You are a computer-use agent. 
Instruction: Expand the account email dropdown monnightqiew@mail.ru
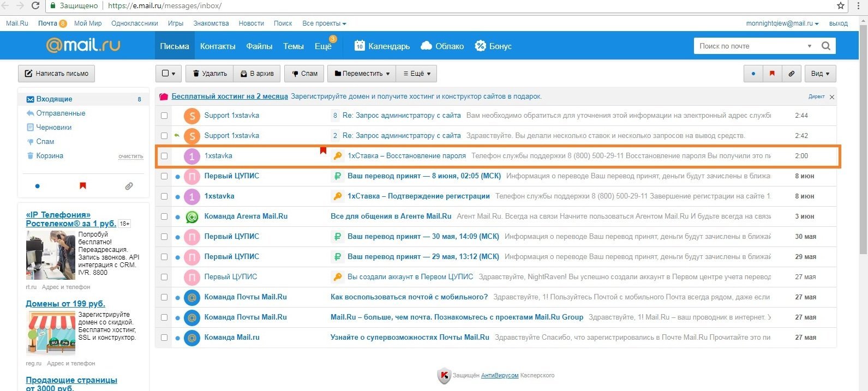782,23
